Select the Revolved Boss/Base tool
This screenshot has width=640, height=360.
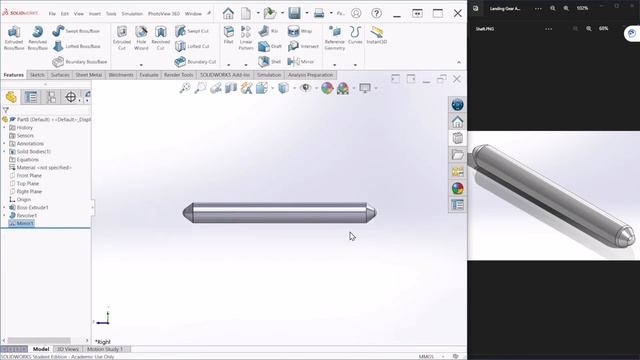[38, 38]
